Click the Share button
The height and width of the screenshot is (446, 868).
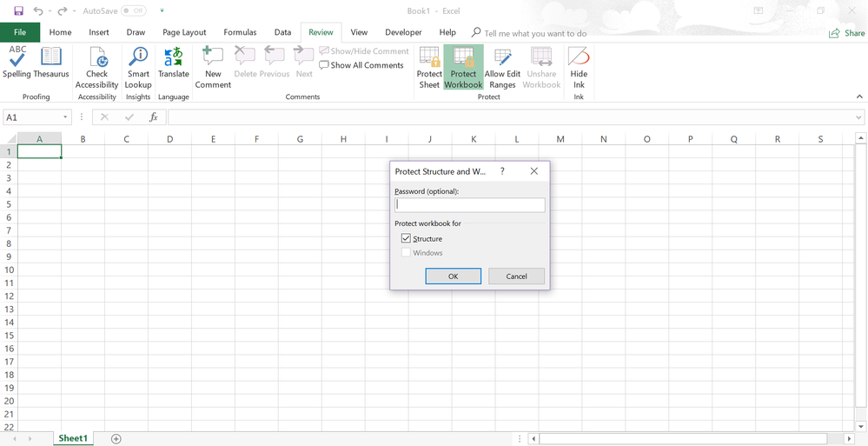[x=847, y=33]
